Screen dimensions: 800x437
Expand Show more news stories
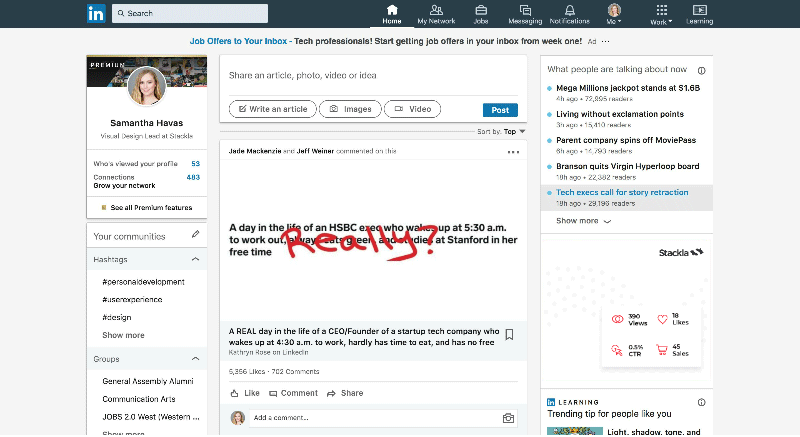pos(583,221)
